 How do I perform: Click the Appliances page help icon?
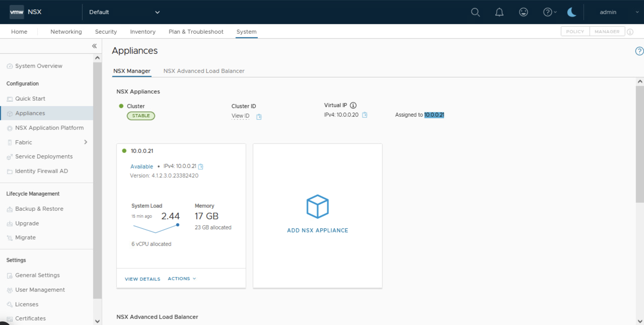(639, 51)
